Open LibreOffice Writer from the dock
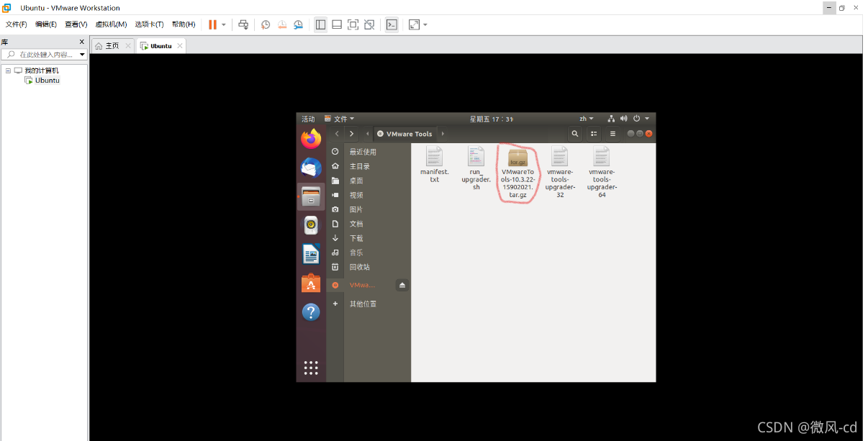 tap(311, 254)
